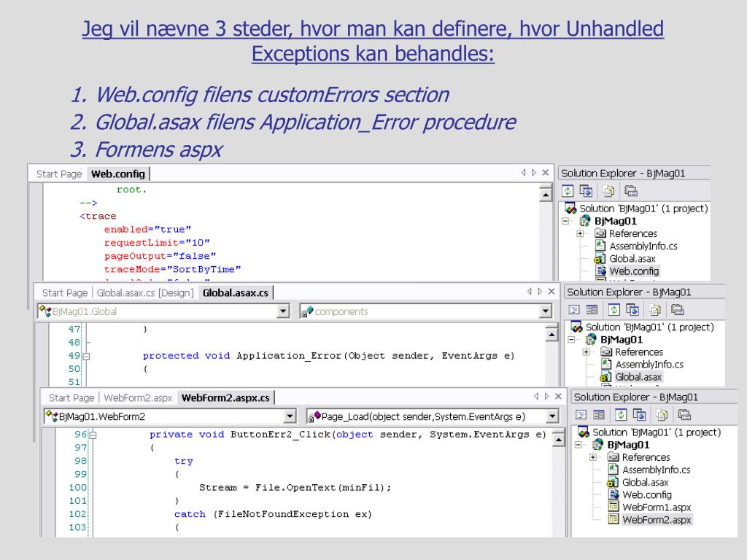Click View Designer icon in Solution Explorer beside WebForm2 editor
The height and width of the screenshot is (560, 747).
(x=599, y=415)
